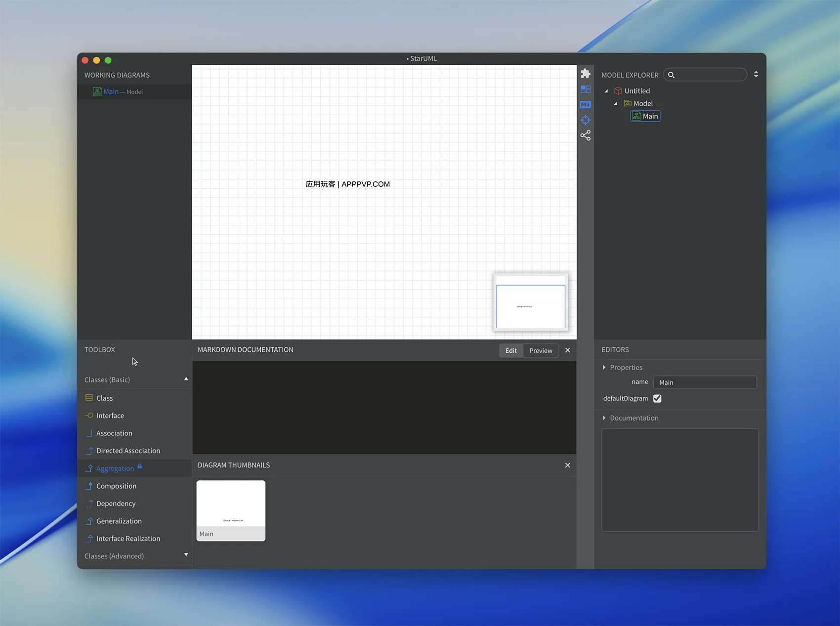
Task: Click the crosshair target icon in sidebar
Action: click(x=586, y=120)
